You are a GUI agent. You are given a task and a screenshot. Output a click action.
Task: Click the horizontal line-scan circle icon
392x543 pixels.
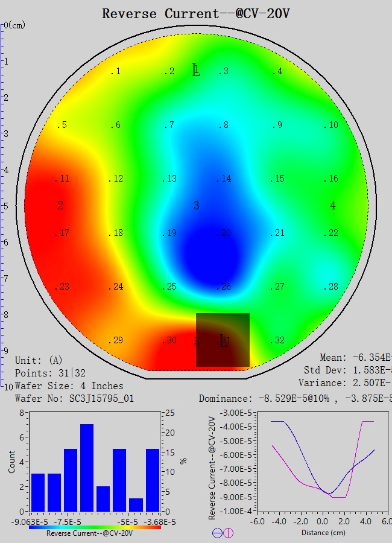tap(217, 533)
